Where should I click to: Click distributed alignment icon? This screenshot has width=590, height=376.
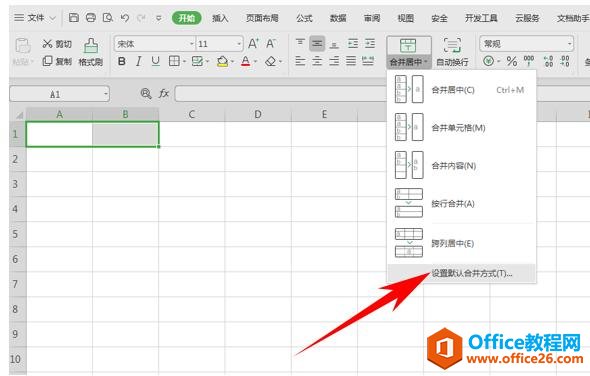tap(368, 61)
